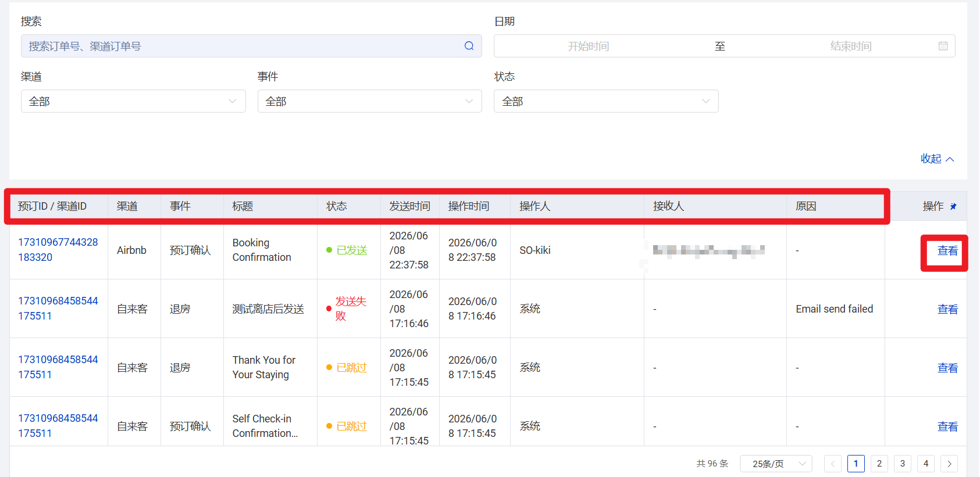980x477 pixels.
Task: Set the 结束时间 end date field
Action: [850, 46]
